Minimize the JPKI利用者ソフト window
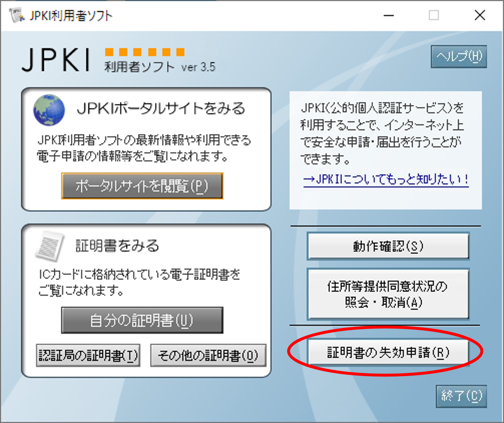Image resolution: width=504 pixels, height=423 pixels. [389, 15]
